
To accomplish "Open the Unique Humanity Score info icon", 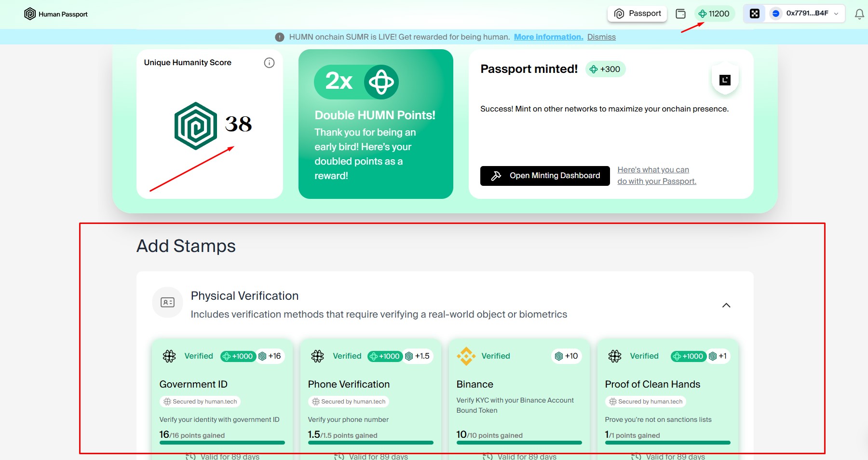I will pos(269,63).
